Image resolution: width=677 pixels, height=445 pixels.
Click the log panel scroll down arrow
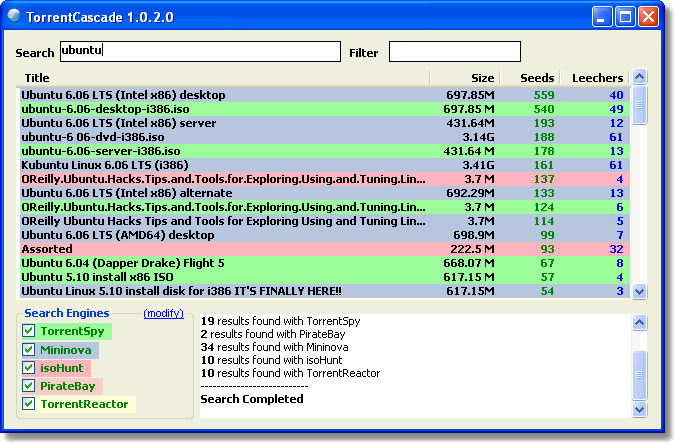point(639,409)
